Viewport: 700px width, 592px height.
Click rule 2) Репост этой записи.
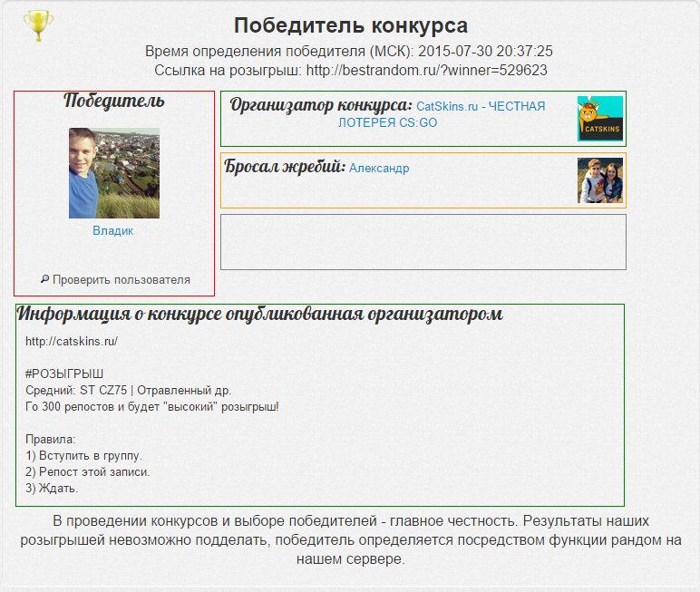pyautogui.click(x=87, y=472)
